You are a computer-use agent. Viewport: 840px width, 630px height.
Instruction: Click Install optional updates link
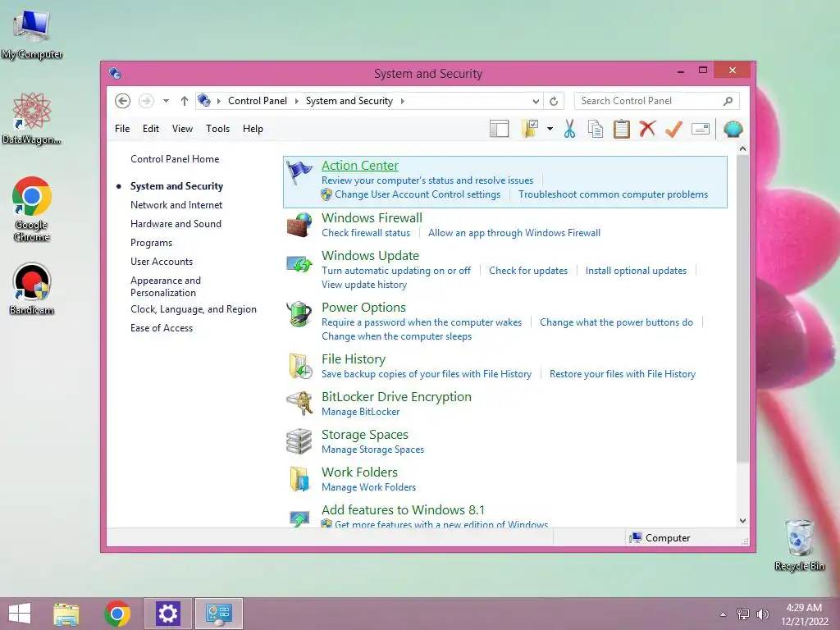[x=636, y=271]
